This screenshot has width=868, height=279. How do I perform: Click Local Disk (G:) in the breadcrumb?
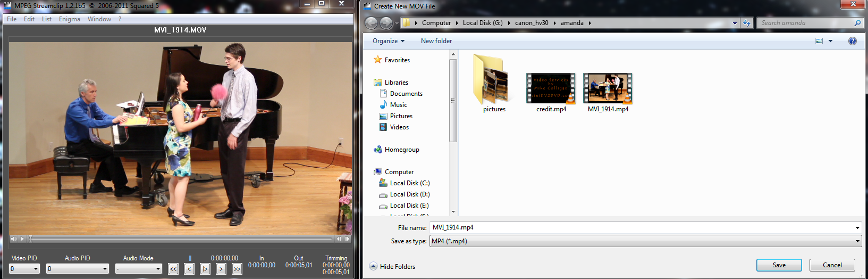pos(483,23)
